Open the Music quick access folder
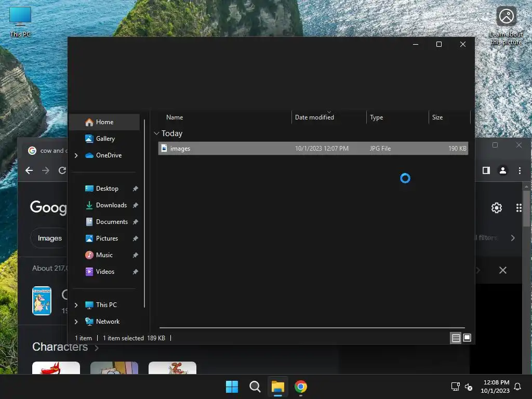532x399 pixels. (x=104, y=255)
